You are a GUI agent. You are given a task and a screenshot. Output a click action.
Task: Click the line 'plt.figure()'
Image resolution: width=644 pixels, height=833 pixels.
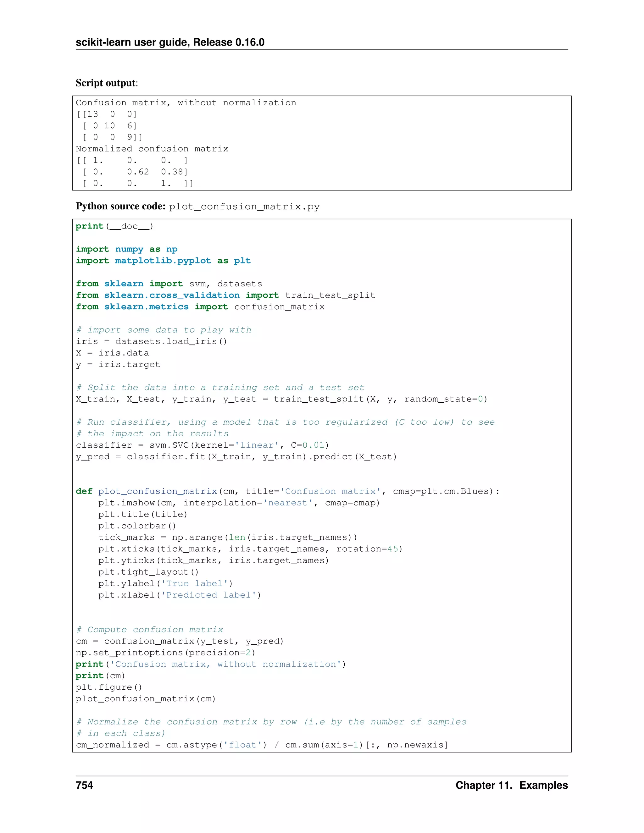pyautogui.click(x=109, y=687)
